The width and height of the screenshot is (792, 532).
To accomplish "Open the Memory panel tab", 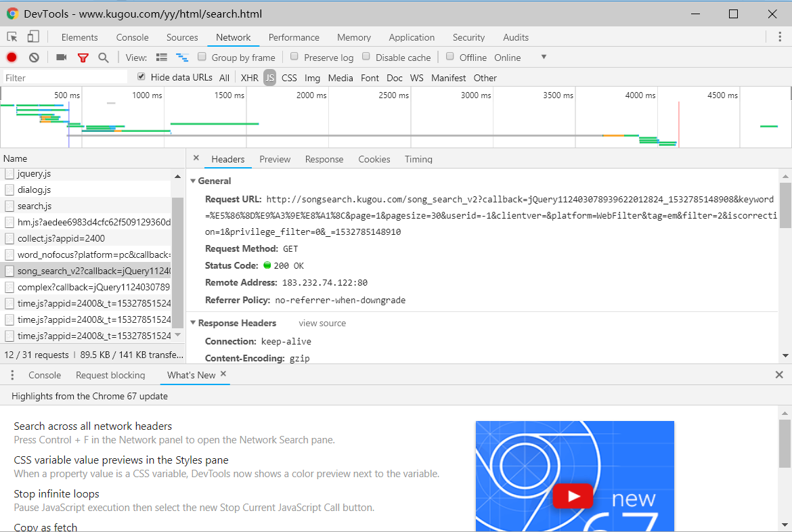I will [354, 37].
